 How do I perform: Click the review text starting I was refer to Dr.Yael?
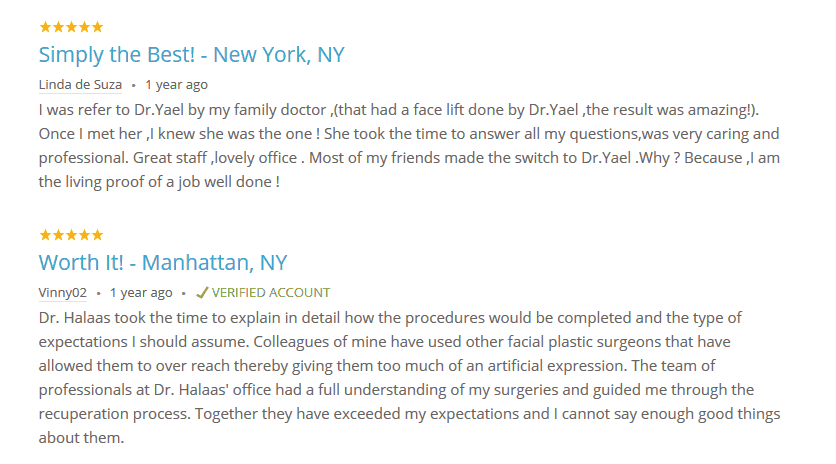(x=409, y=146)
